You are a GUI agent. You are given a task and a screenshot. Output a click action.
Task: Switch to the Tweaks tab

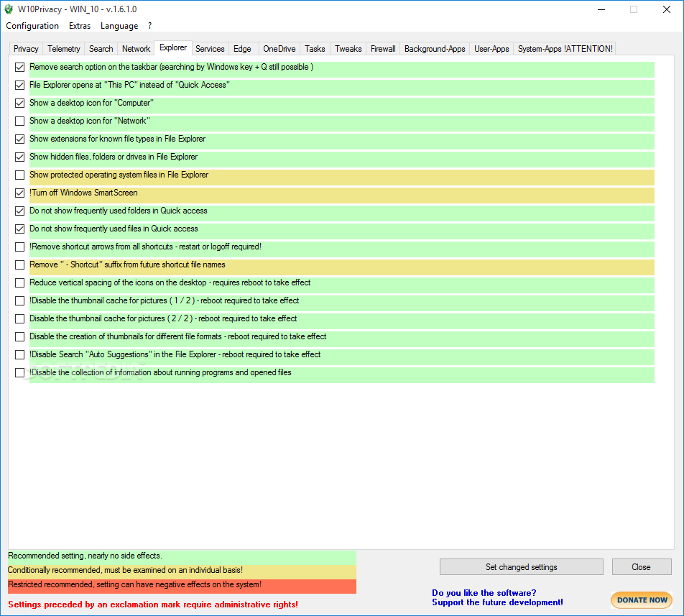click(x=348, y=49)
